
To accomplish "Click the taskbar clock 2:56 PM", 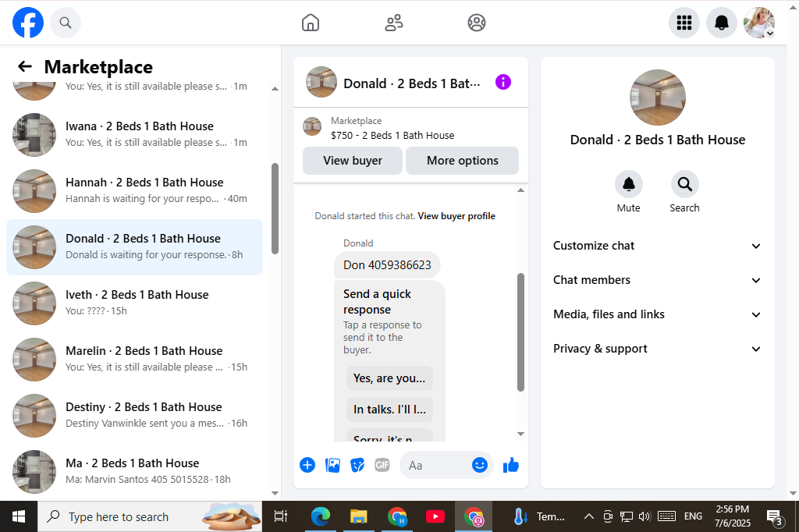I will coord(732,516).
